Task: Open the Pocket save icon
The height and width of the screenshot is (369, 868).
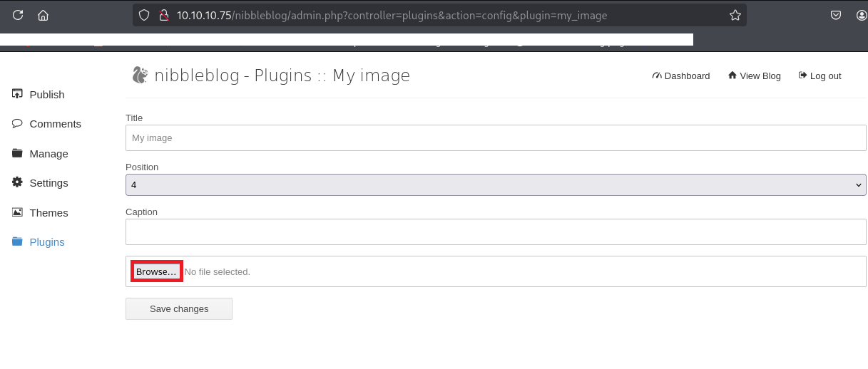Action: pyautogui.click(x=836, y=15)
